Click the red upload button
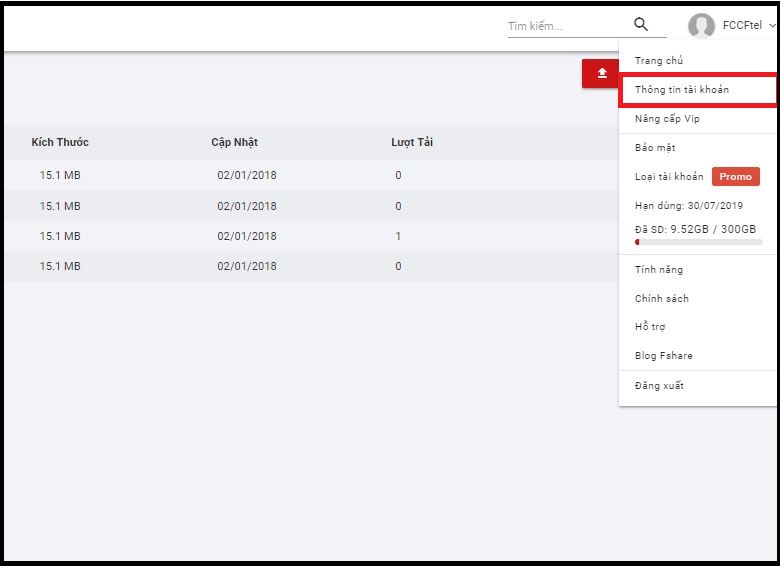The width and height of the screenshot is (780, 566). point(601,73)
